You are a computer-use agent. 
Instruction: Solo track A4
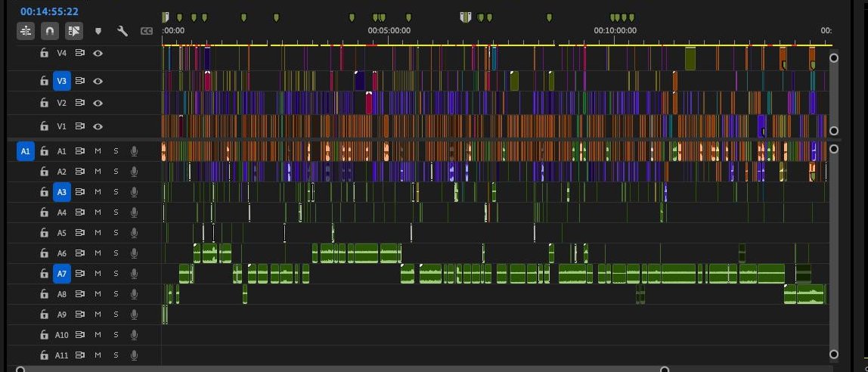click(116, 212)
